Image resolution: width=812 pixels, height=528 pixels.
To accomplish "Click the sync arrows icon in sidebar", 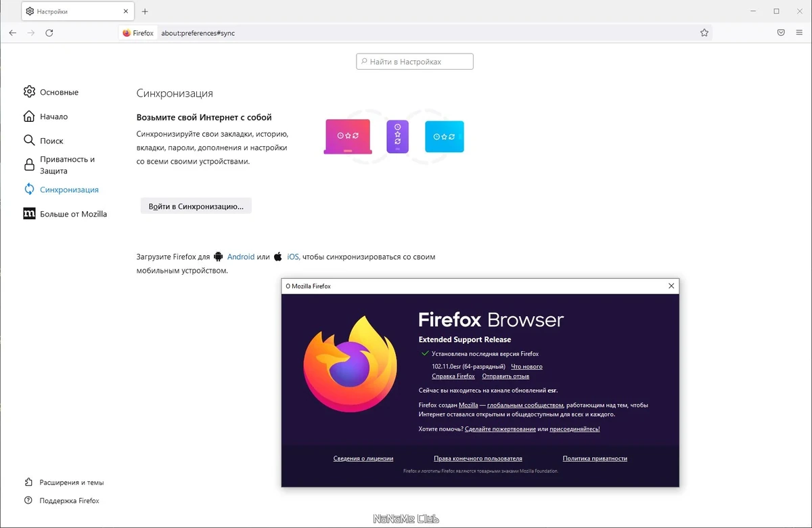I will (29, 190).
